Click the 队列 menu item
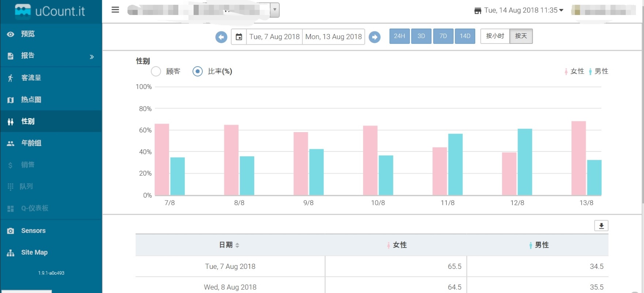644x293 pixels. click(51, 187)
